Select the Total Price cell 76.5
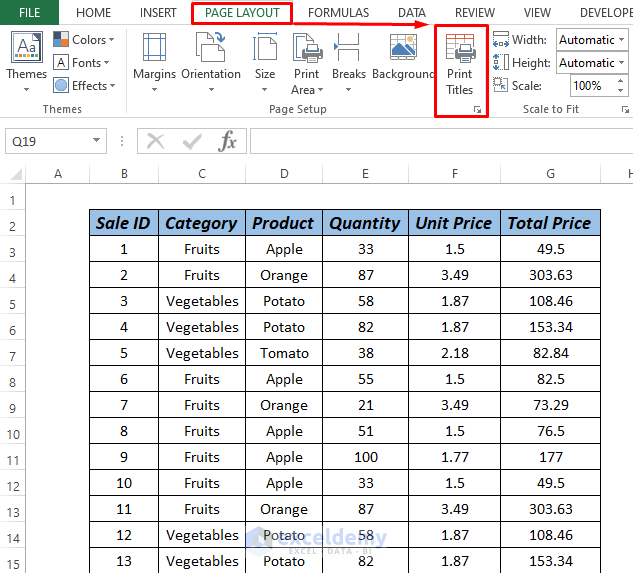 point(551,431)
